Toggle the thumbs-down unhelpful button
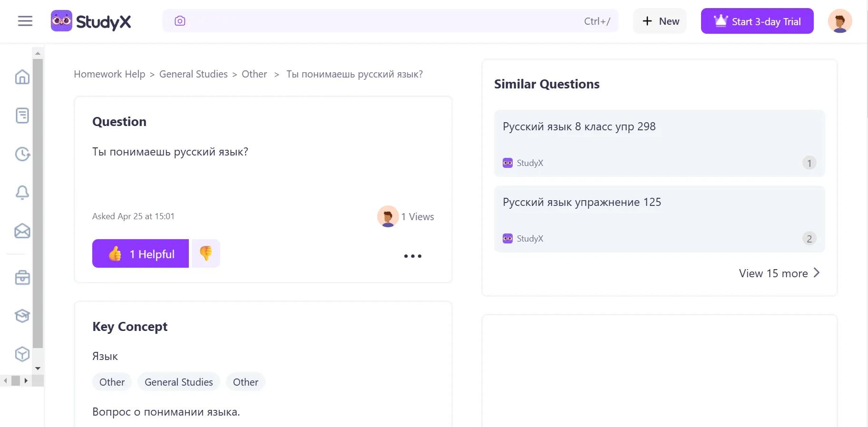This screenshot has height=427, width=868. (x=205, y=253)
